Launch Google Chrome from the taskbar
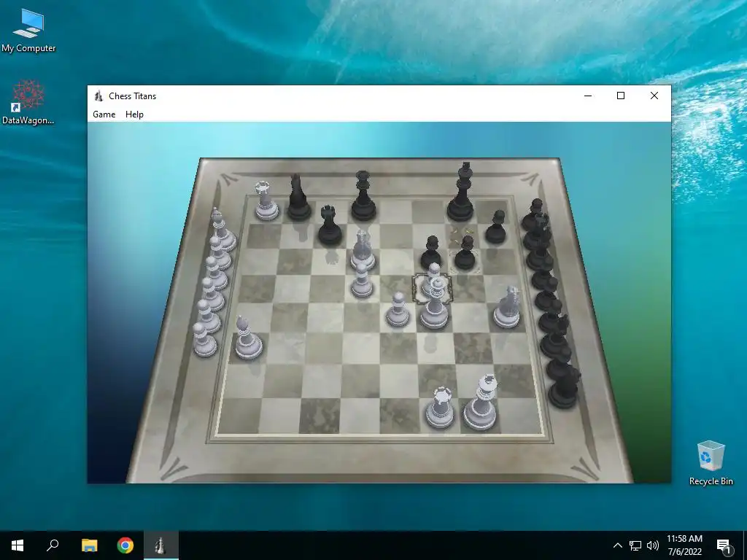 pyautogui.click(x=125, y=545)
